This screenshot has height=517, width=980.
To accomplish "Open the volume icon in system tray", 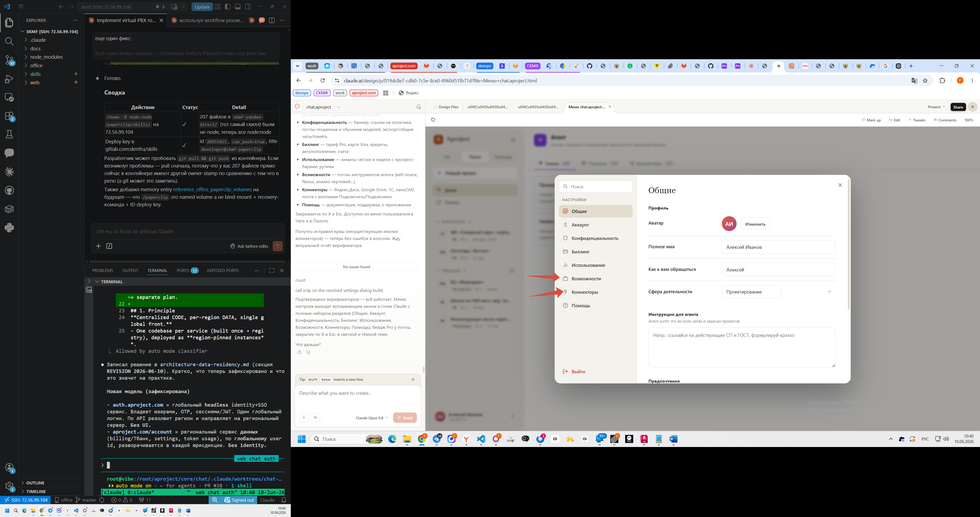I will (946, 439).
